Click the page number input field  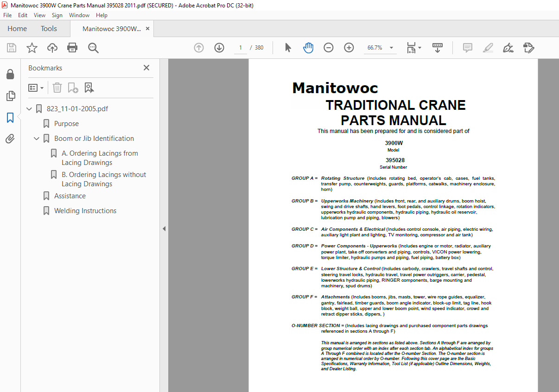[x=241, y=48]
